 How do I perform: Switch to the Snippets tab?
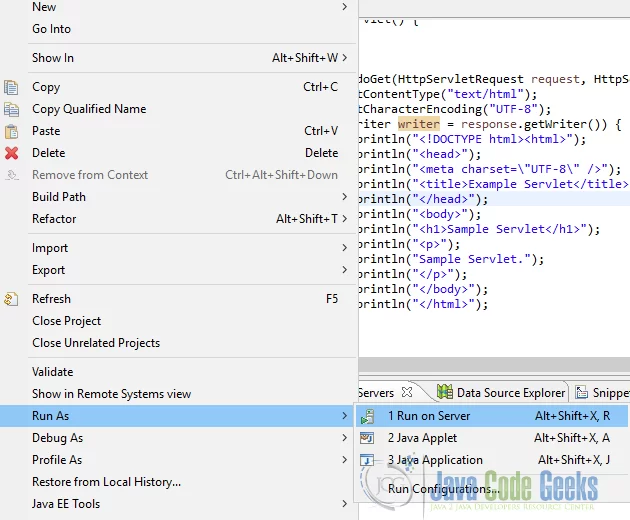[x=601, y=393]
